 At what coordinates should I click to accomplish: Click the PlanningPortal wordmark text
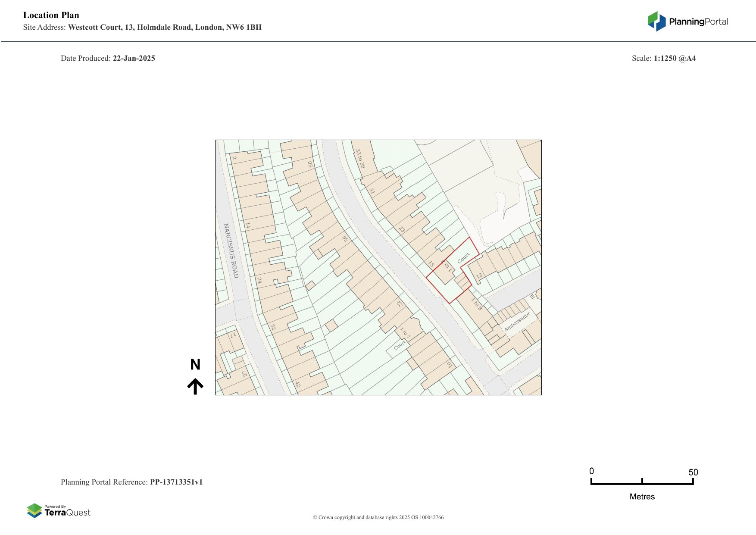698,22
